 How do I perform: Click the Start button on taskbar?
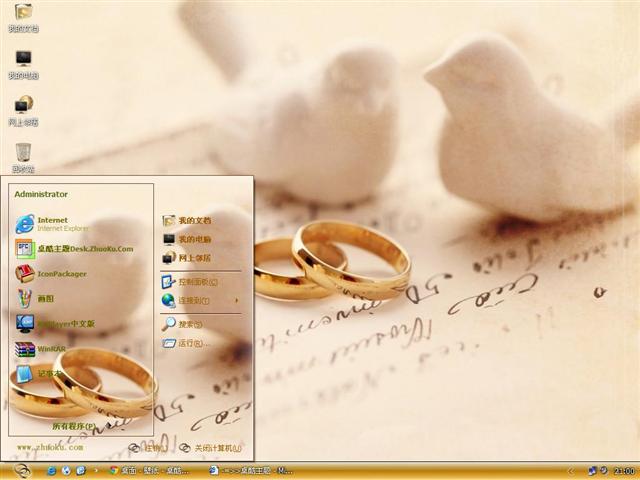click(x=22, y=471)
